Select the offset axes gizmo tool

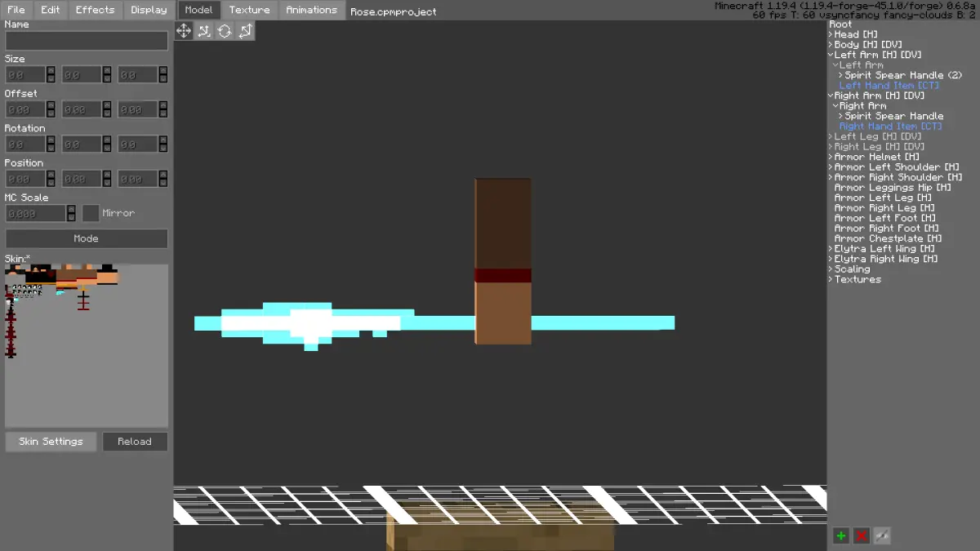(x=204, y=31)
